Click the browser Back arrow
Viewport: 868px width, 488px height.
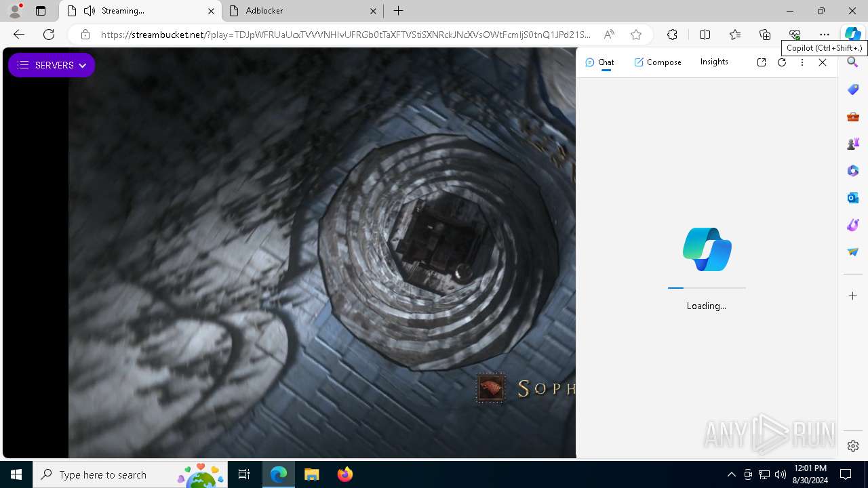tap(19, 35)
